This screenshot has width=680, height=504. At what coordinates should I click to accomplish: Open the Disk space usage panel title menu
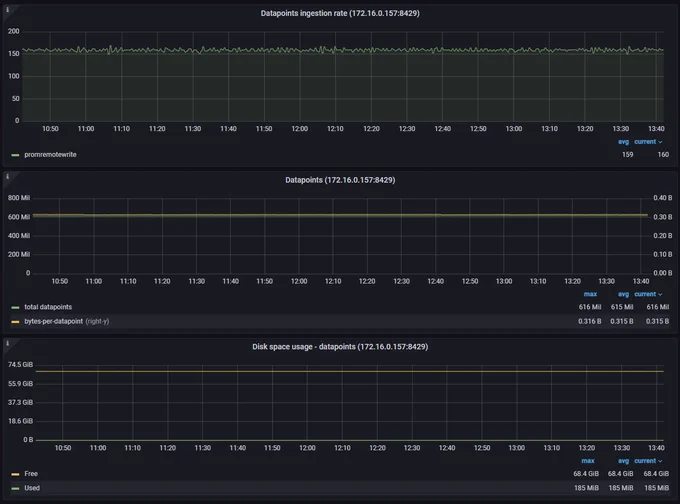coord(340,347)
